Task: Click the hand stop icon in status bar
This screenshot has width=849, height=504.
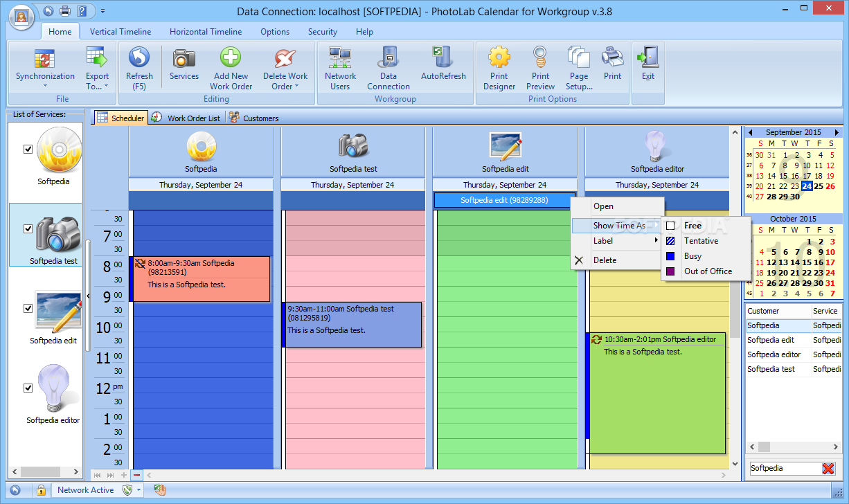Action: pos(160,490)
